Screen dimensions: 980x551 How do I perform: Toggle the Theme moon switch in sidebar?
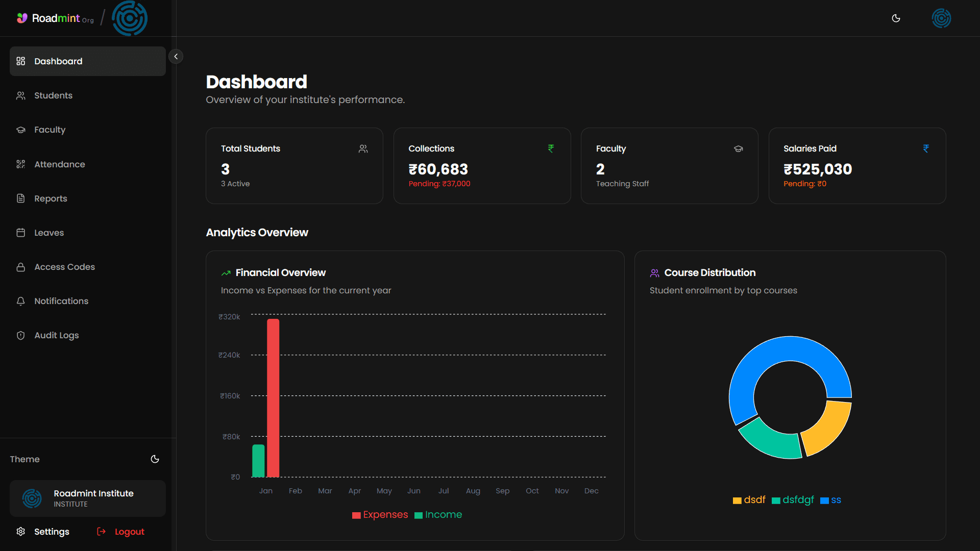click(x=155, y=459)
